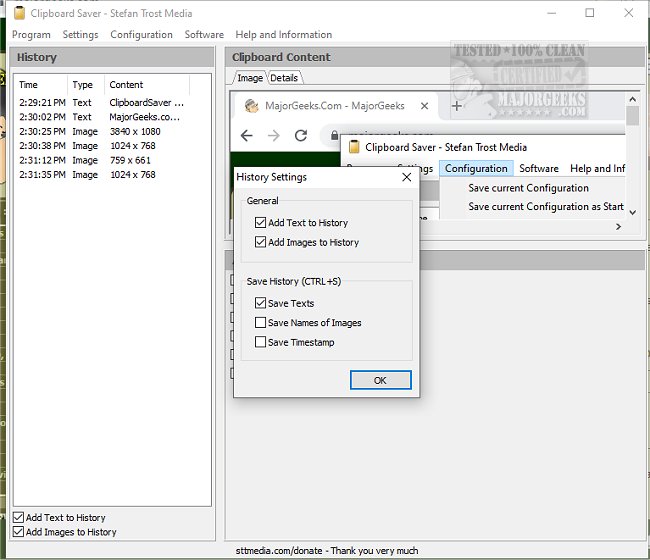This screenshot has height=560, width=650.
Task: Close the History Settings dialog
Action: [x=406, y=177]
